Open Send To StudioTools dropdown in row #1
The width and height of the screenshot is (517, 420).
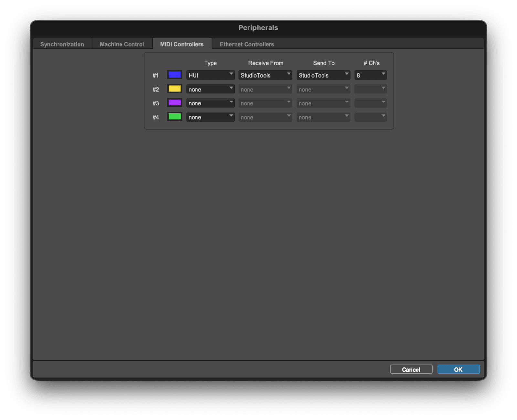pyautogui.click(x=323, y=75)
